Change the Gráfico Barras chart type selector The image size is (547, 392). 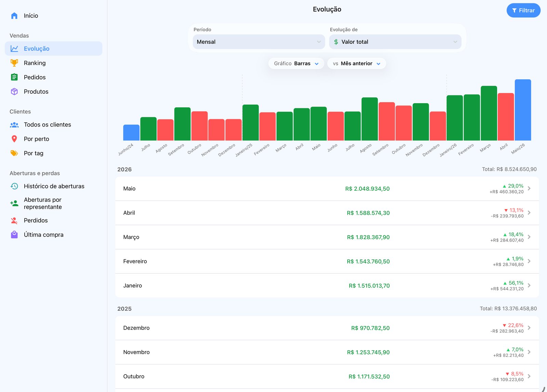click(296, 64)
